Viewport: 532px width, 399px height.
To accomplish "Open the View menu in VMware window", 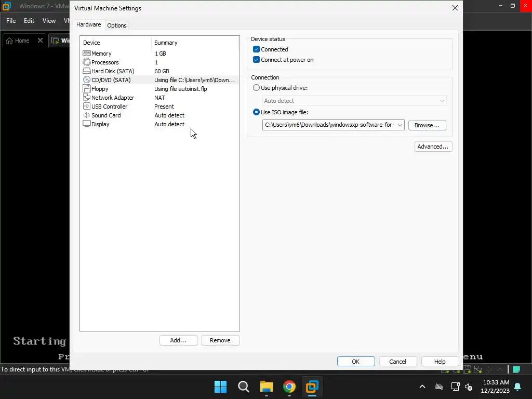I will click(49, 21).
